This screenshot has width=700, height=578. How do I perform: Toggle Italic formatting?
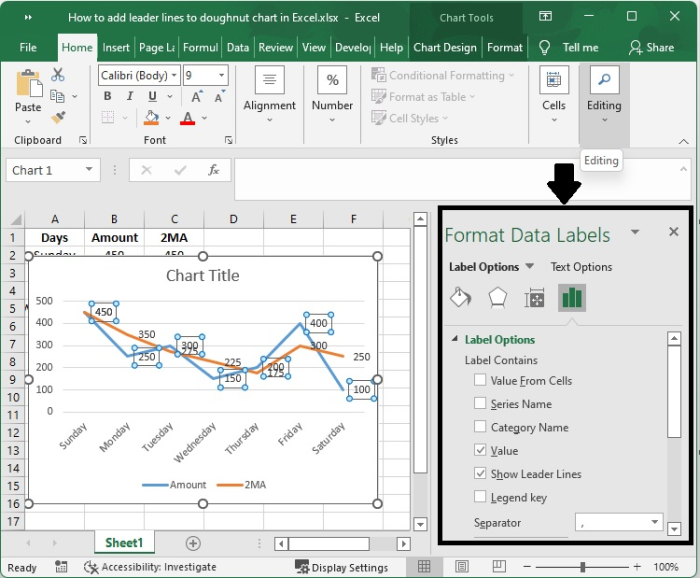[130, 96]
